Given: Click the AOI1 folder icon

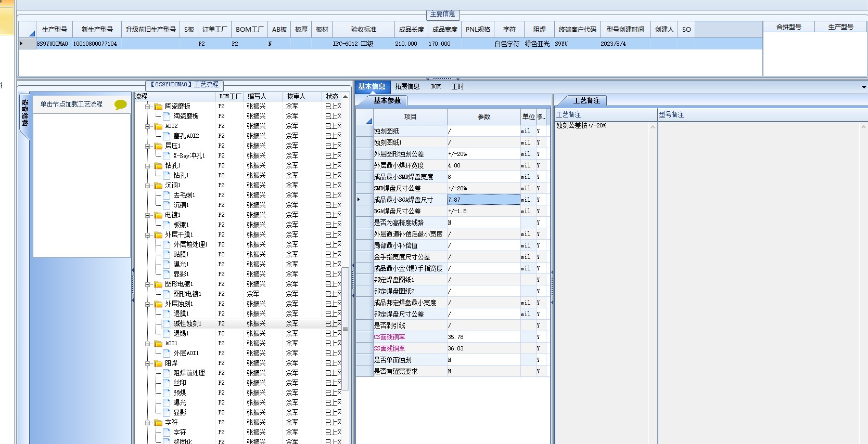Looking at the screenshot, I should (159, 343).
